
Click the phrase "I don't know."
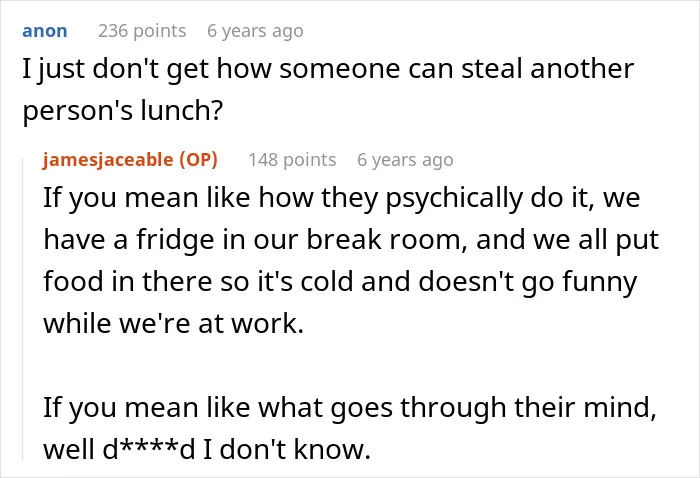coord(287,449)
